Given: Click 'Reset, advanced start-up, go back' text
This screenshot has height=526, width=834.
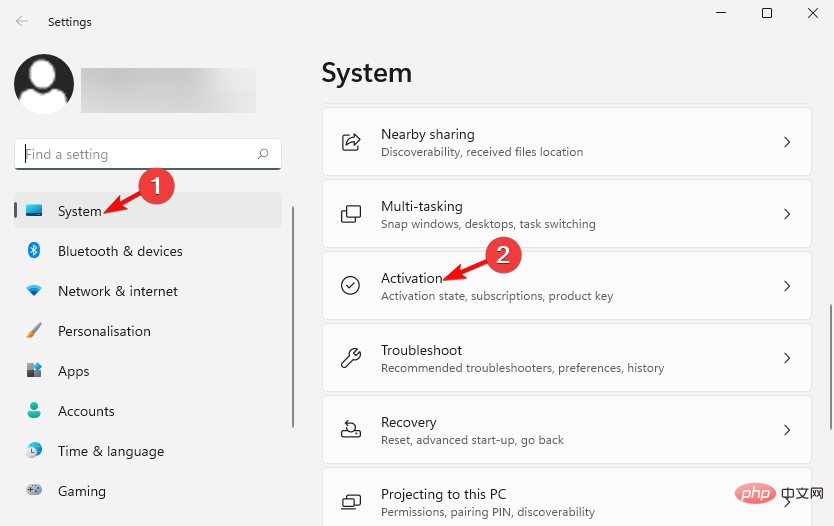Looking at the screenshot, I should click(x=472, y=440).
